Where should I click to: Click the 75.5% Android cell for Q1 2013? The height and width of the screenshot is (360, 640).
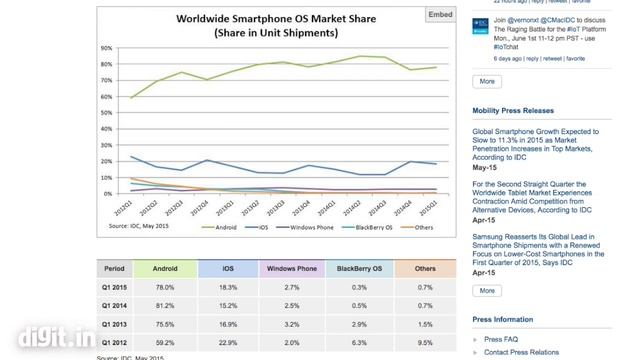(165, 324)
